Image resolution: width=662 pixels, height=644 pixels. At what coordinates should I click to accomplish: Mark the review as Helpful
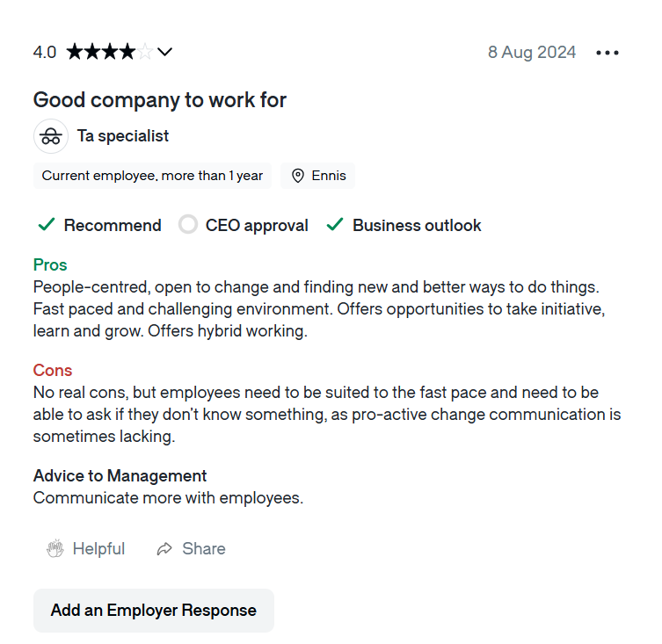[98, 549]
